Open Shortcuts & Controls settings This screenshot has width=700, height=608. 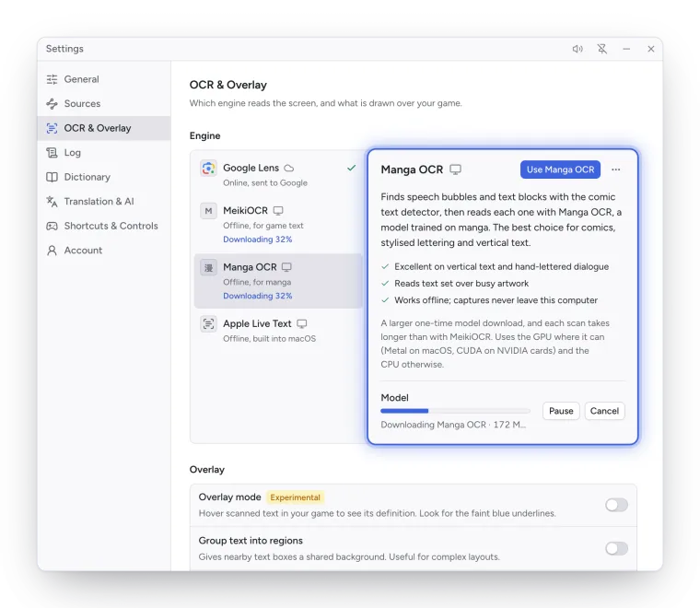coord(104,226)
